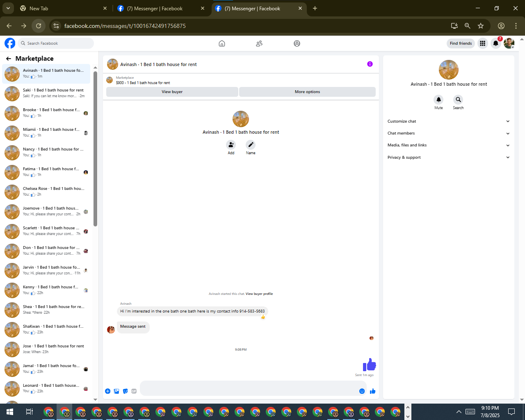525x420 pixels.
Task: Mute this chat with bell icon
Action: 438,100
